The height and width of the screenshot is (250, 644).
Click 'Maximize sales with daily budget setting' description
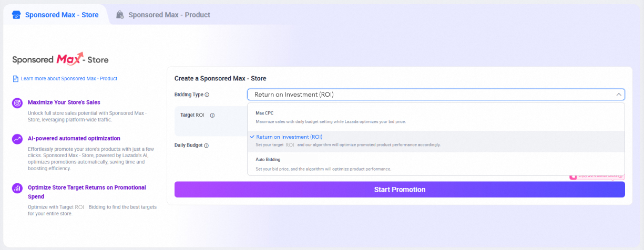click(331, 122)
